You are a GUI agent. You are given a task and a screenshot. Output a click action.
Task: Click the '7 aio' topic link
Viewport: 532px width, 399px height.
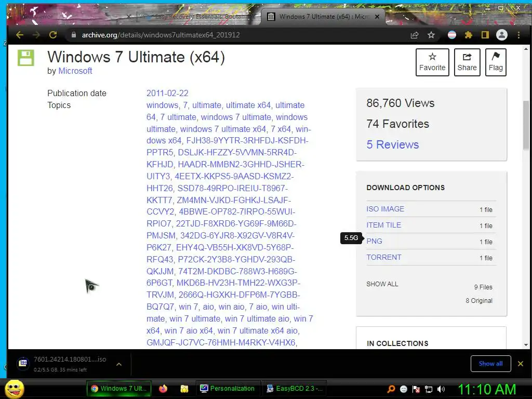point(258,307)
